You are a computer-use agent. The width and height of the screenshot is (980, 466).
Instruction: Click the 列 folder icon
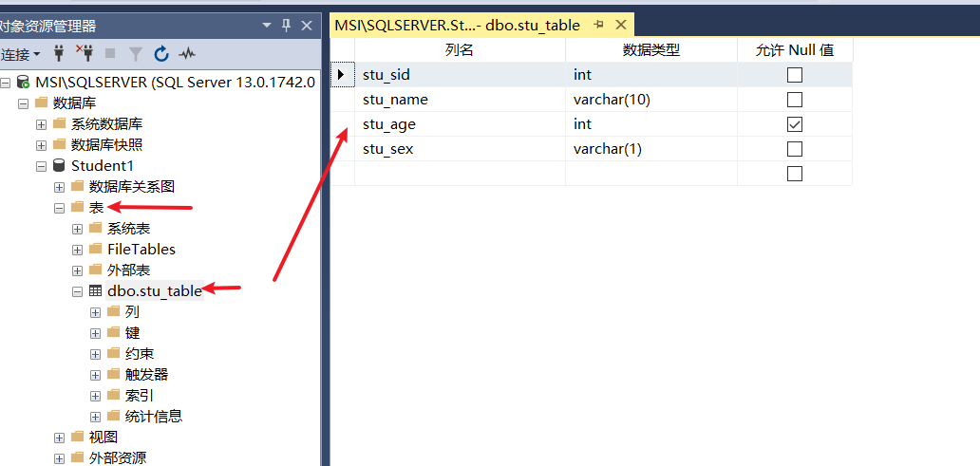click(113, 311)
